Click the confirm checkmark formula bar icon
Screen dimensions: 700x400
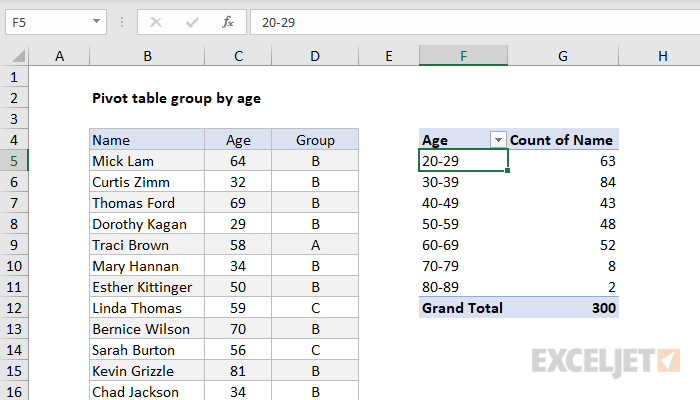[x=192, y=22]
